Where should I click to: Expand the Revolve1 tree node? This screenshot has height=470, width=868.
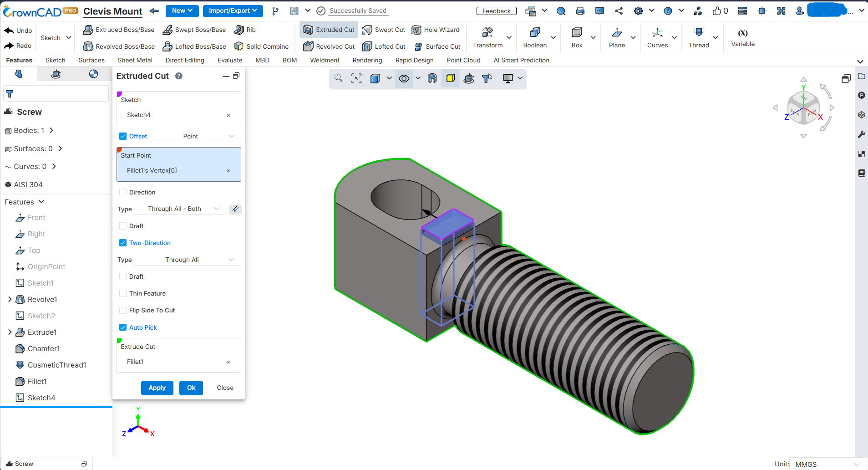coord(10,299)
